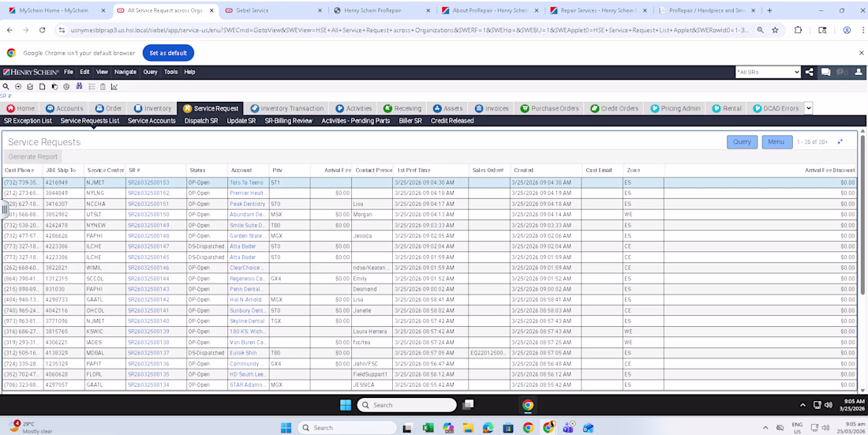The height and width of the screenshot is (435, 868).
Task: Open the *All SRs saved query dropdown
Action: [x=768, y=72]
